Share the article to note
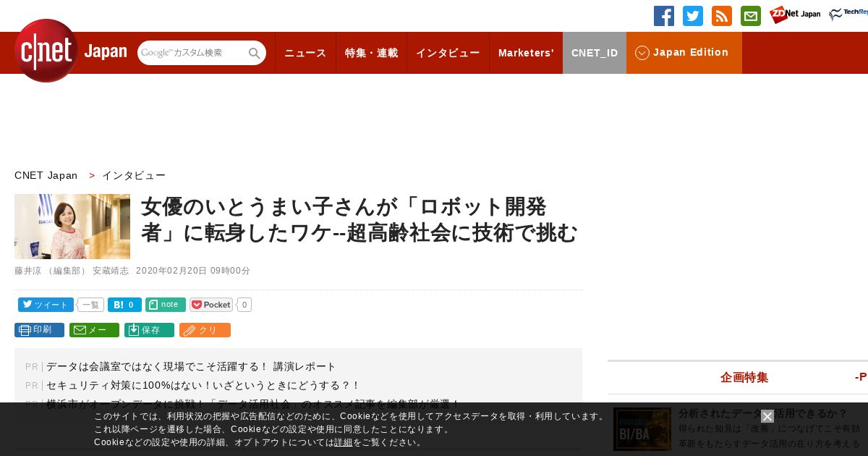 click(166, 305)
